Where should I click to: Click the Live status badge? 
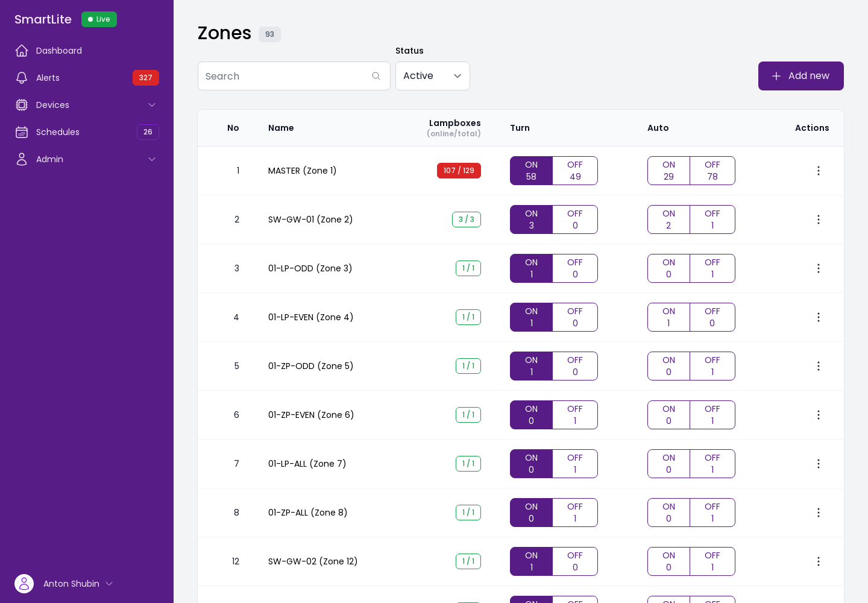pyautogui.click(x=99, y=19)
